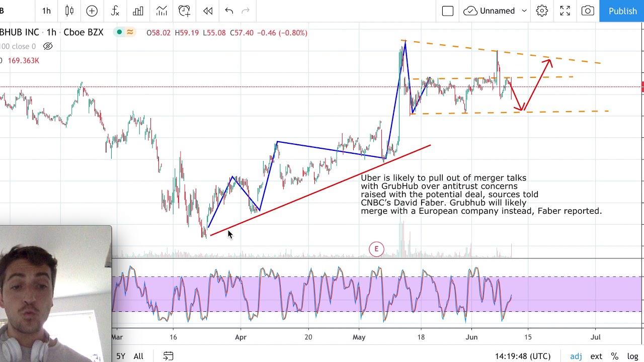644x362 pixels.
Task: Click the Low L55.08 value
Action: click(214, 33)
